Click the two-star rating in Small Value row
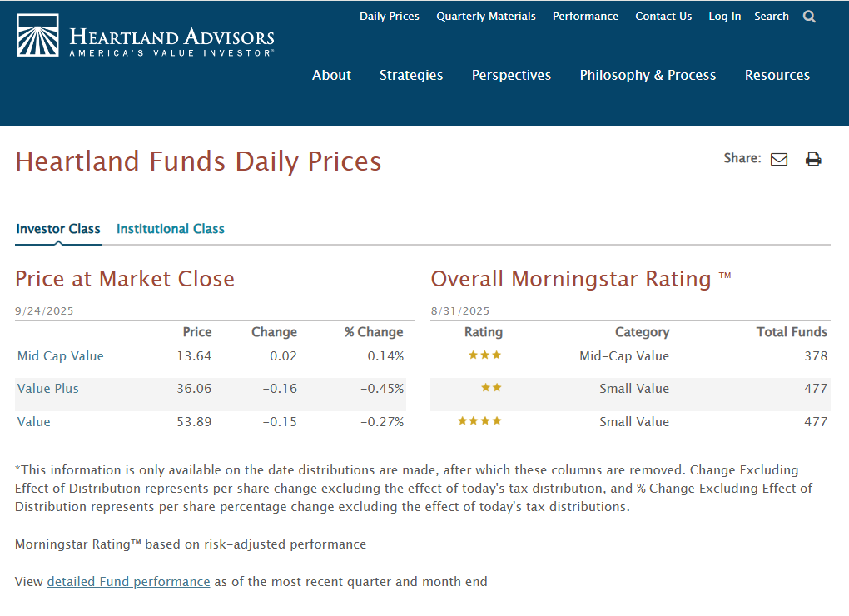 (x=489, y=388)
